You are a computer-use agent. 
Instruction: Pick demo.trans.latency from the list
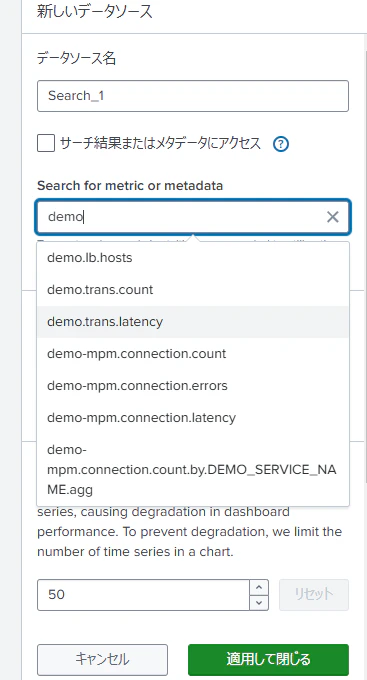[193, 322]
